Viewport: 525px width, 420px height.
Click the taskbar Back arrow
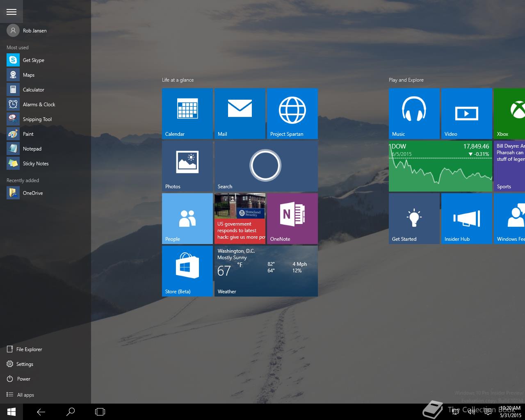[x=41, y=412]
